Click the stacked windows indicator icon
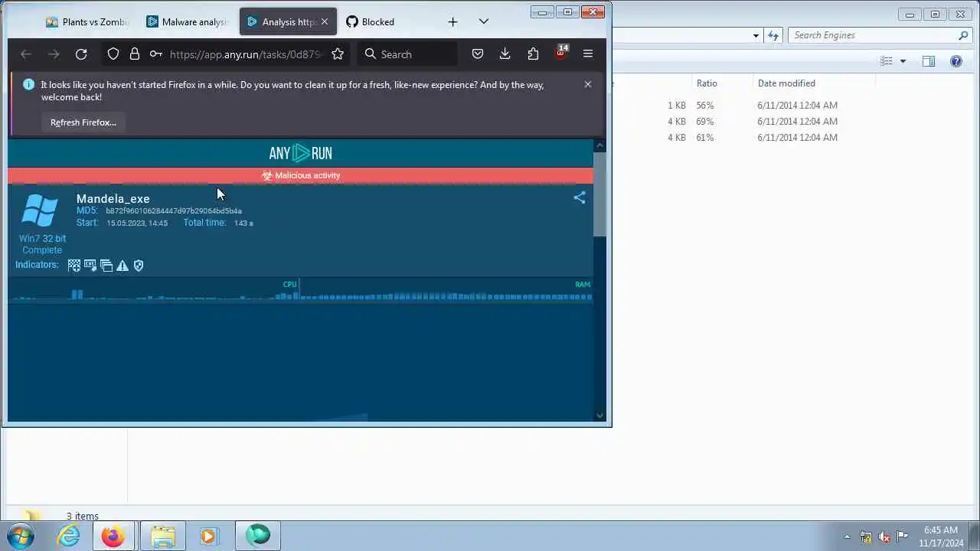 click(106, 266)
